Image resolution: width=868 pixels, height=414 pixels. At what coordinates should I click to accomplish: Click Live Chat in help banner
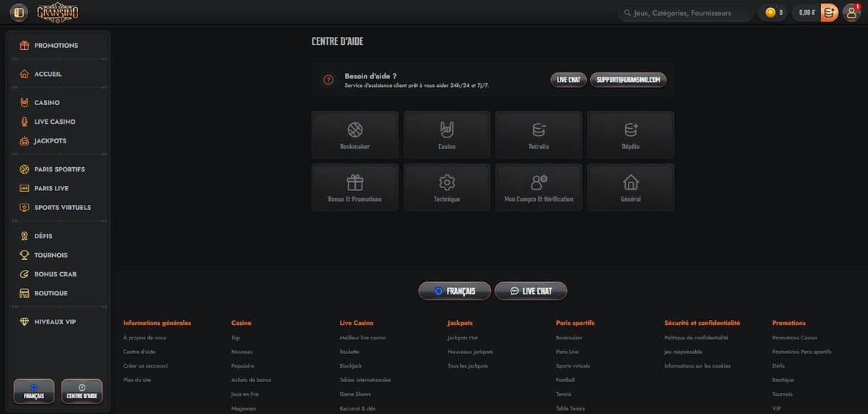point(568,80)
